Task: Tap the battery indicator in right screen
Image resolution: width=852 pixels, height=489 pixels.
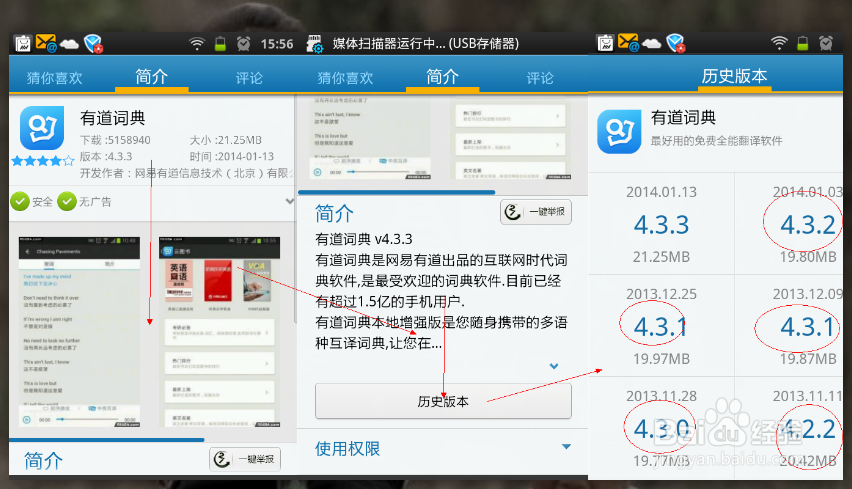Action: [803, 43]
